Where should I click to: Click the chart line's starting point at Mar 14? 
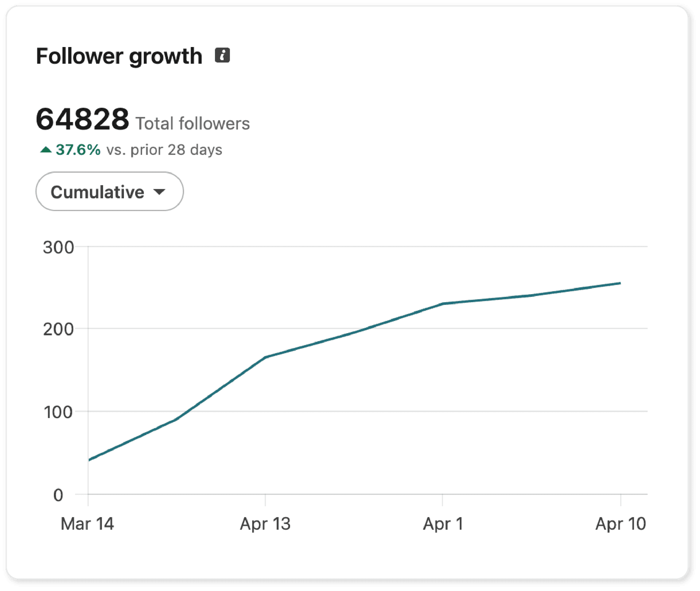89,460
